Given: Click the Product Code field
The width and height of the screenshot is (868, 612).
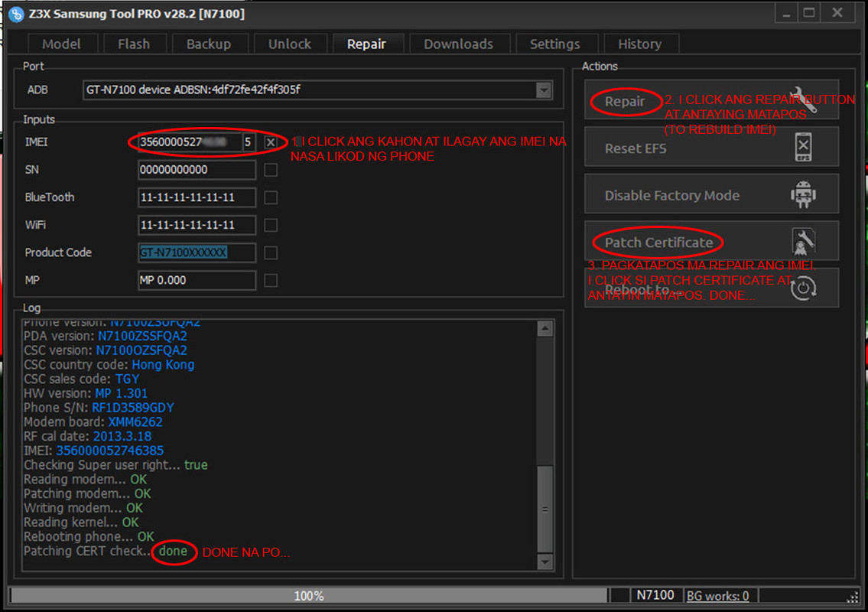Looking at the screenshot, I should pos(197,253).
